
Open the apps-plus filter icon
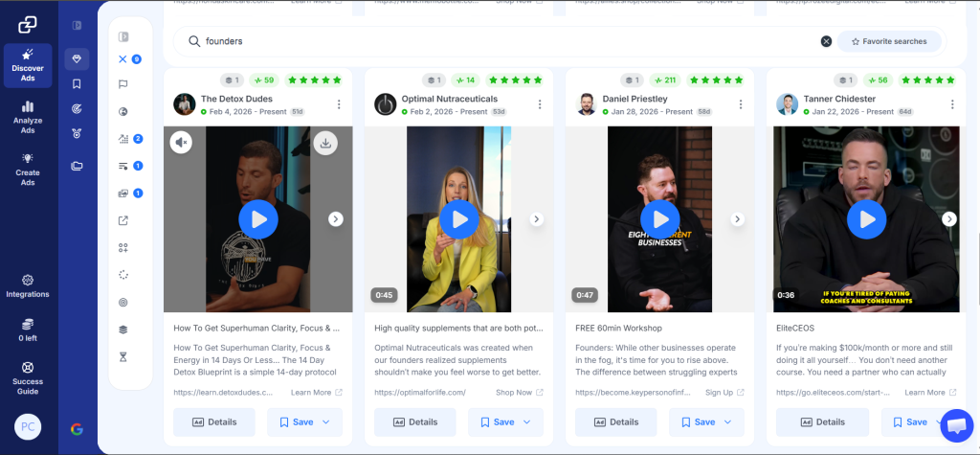click(x=123, y=248)
